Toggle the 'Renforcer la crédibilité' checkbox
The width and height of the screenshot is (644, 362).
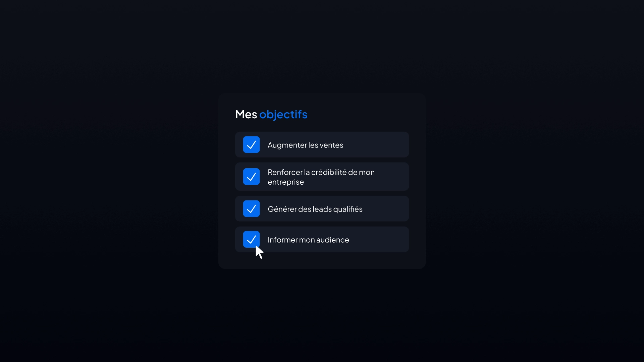[251, 176]
